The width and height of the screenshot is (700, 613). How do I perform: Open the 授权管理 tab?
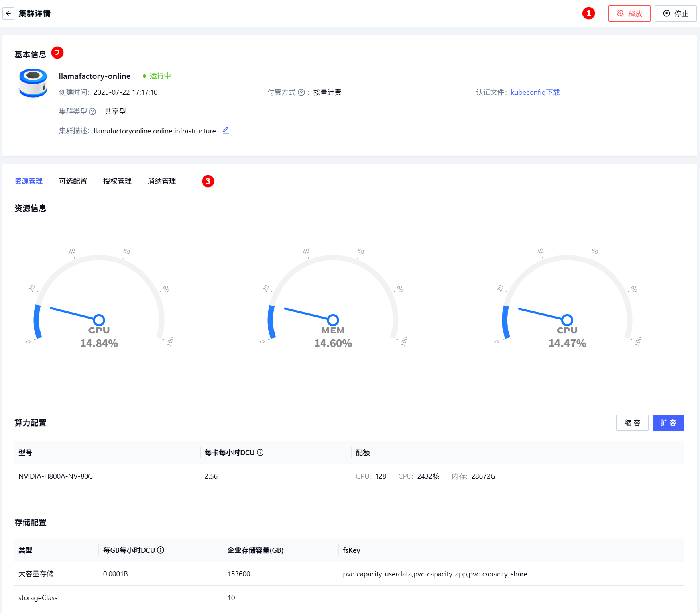(117, 181)
